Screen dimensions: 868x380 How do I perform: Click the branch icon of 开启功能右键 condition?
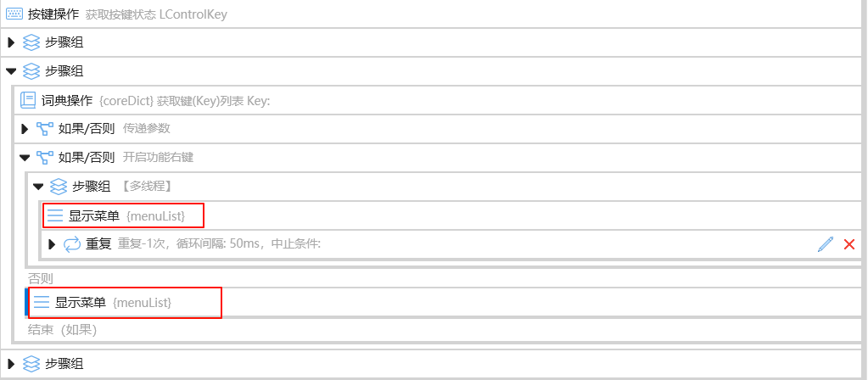pos(45,158)
